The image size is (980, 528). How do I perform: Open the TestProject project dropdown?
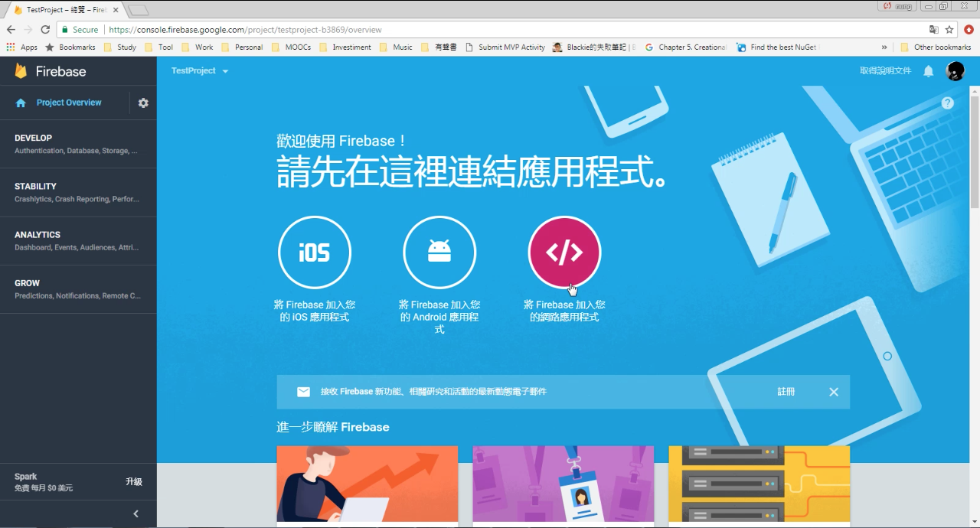(200, 70)
